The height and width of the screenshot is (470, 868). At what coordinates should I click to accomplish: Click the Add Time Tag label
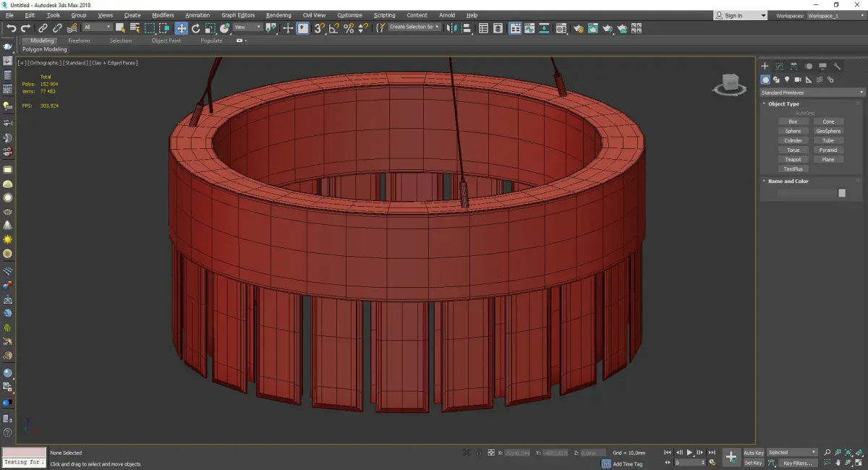point(627,463)
